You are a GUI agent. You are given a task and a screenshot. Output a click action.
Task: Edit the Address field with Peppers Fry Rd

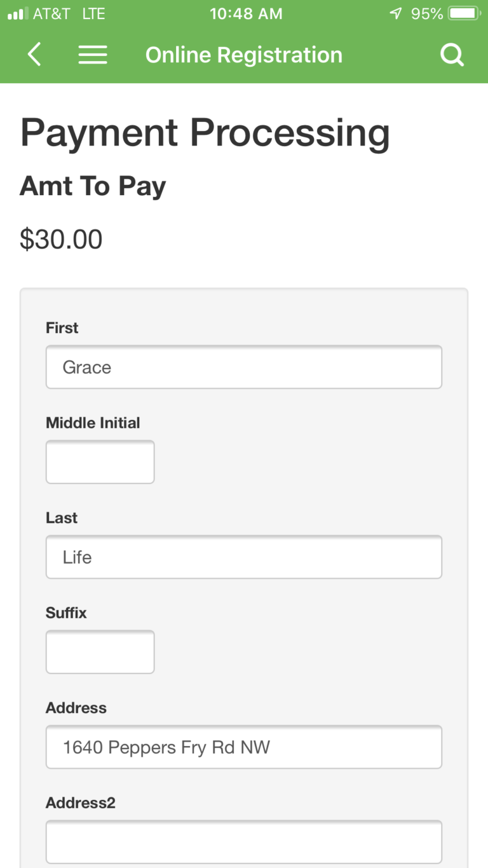click(x=243, y=747)
